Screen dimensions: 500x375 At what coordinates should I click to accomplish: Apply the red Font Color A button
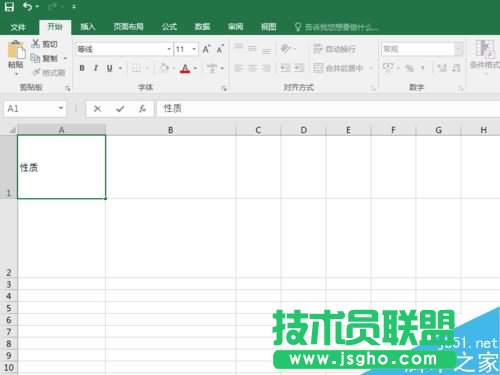point(185,68)
